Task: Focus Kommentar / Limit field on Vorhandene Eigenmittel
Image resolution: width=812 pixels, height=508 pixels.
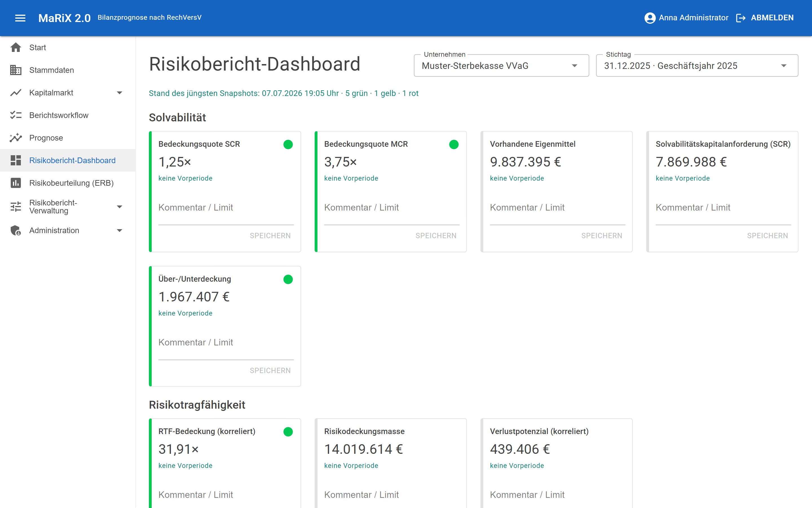Action: [x=557, y=211]
